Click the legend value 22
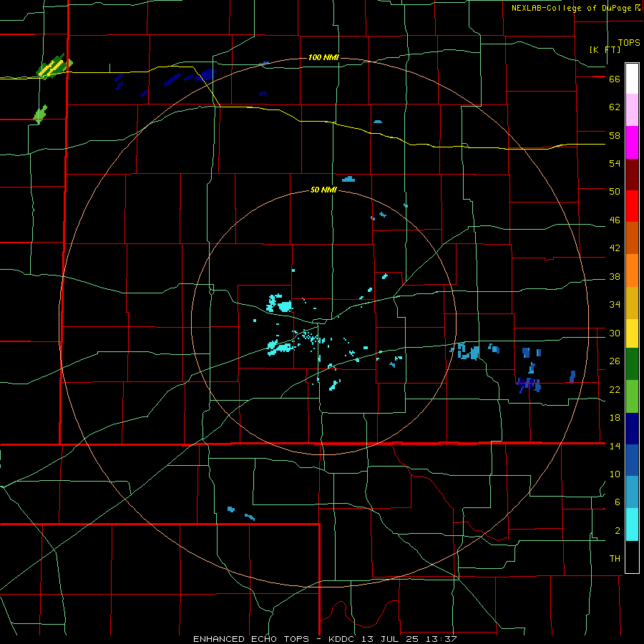Viewport: 644px width, 644px height. (615, 389)
